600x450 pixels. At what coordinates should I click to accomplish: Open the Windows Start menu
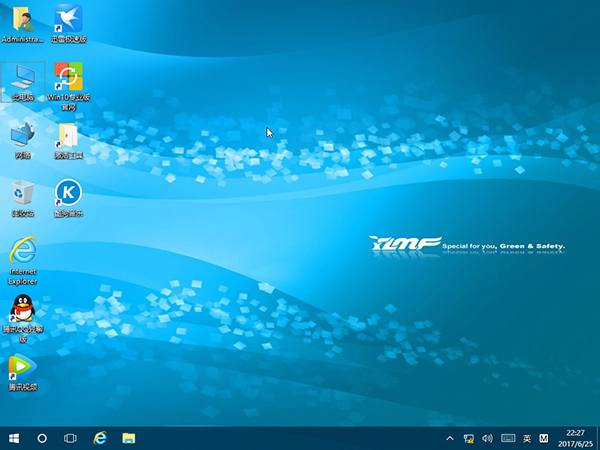pos(14,438)
